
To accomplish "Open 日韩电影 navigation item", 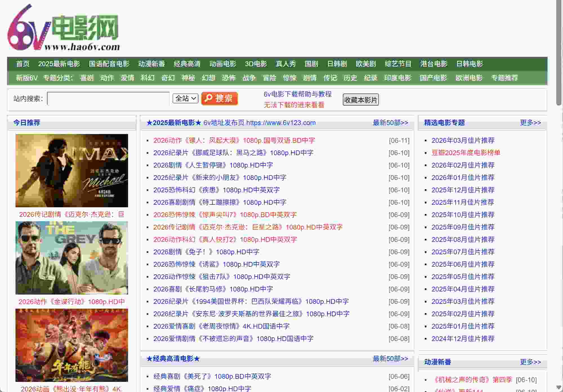I will [x=470, y=64].
